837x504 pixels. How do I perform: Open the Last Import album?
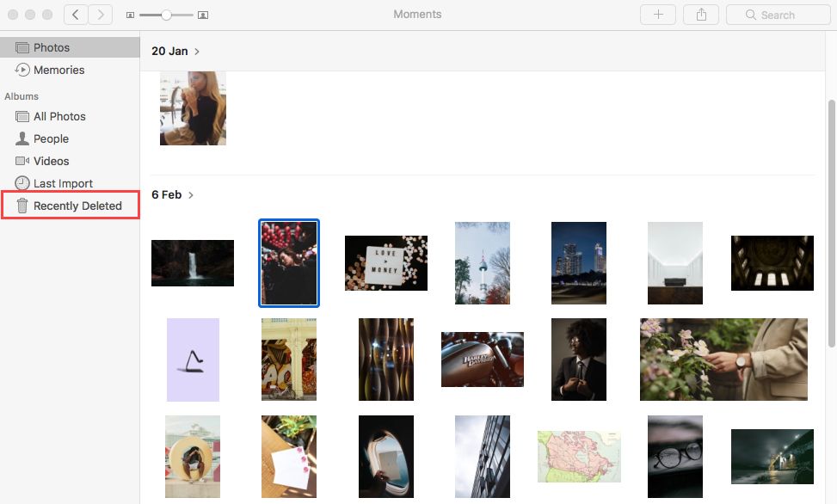[x=63, y=184]
